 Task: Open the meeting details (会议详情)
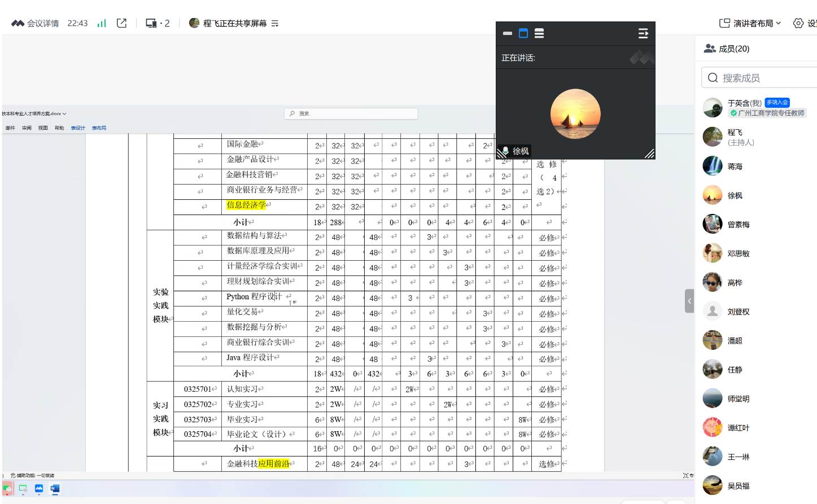tap(35, 23)
